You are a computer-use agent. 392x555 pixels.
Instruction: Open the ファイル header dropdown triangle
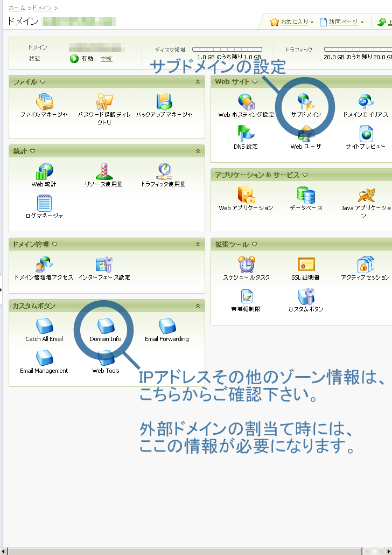point(43,82)
